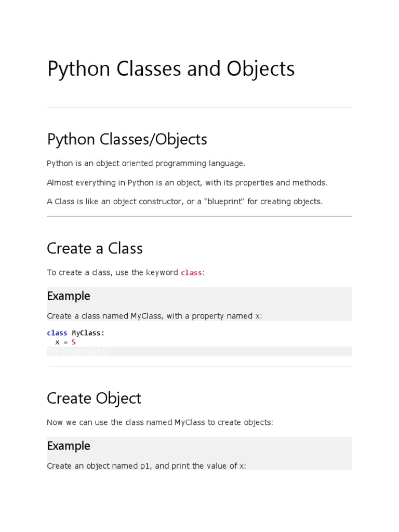Click the "To create a class" instruction text
This screenshot has width=399, height=532.
coord(112,273)
